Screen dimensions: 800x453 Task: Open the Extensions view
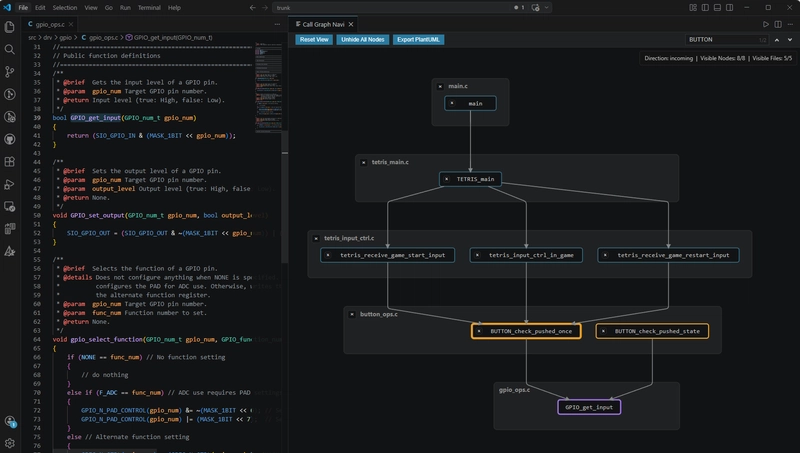pyautogui.click(x=9, y=162)
